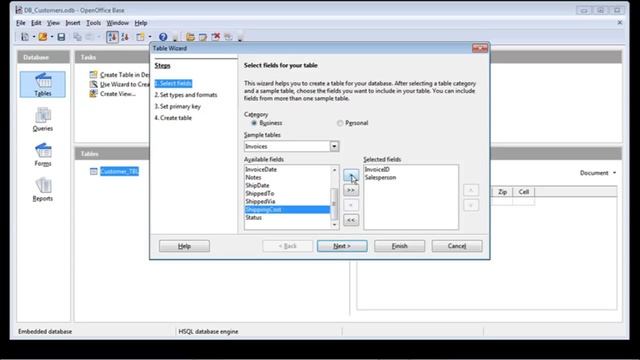Screen dimensions: 640x360
Task: Click the Sort Ascending toolbar icon
Action: (x=112, y=37)
